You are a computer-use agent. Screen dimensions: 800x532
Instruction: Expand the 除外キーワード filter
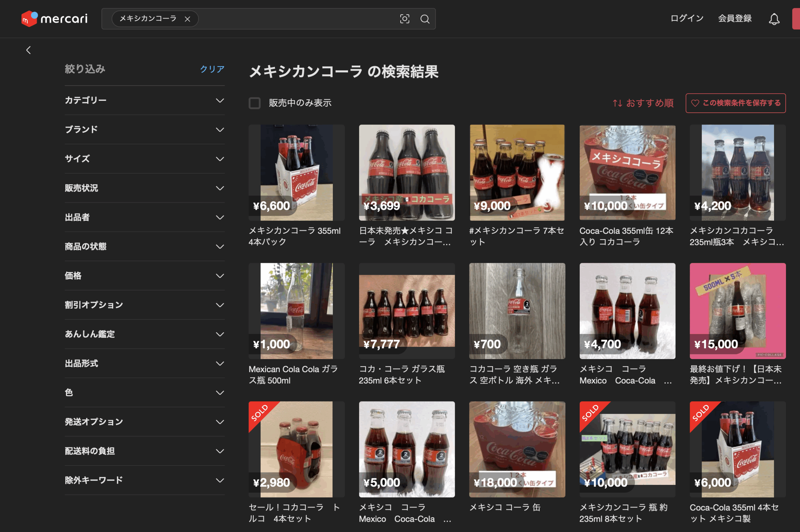pyautogui.click(x=145, y=480)
